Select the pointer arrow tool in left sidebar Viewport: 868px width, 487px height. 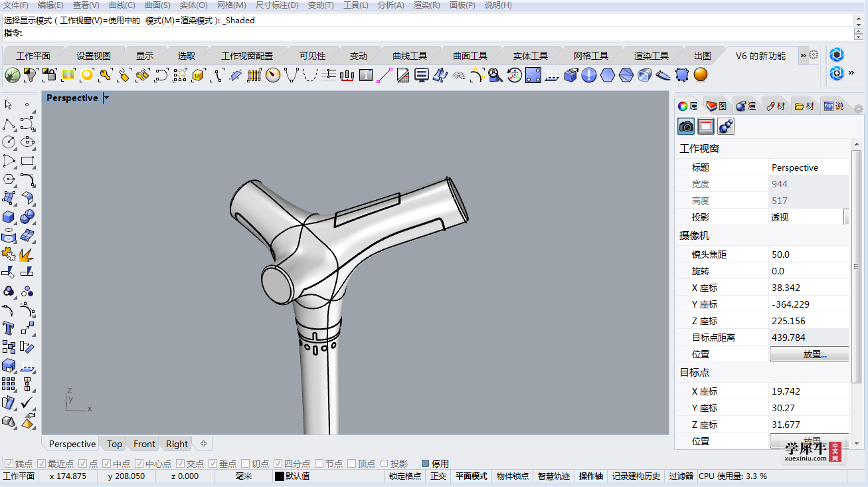click(9, 105)
